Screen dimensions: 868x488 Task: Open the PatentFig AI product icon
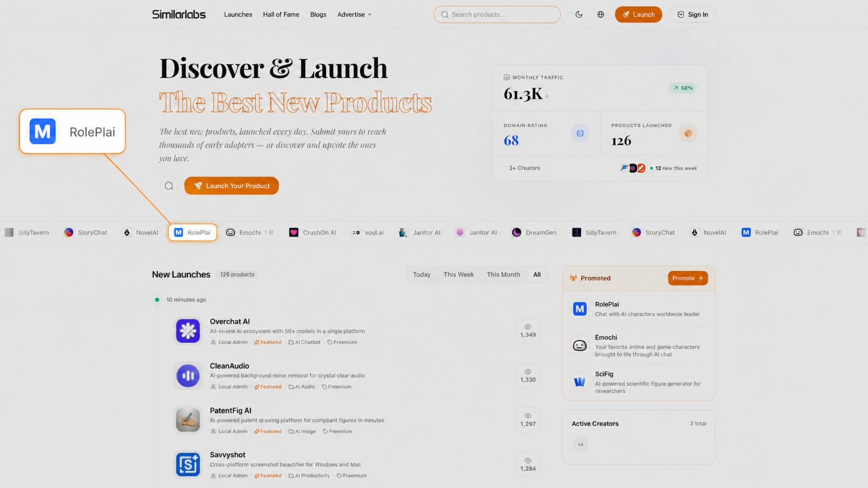coord(188,420)
